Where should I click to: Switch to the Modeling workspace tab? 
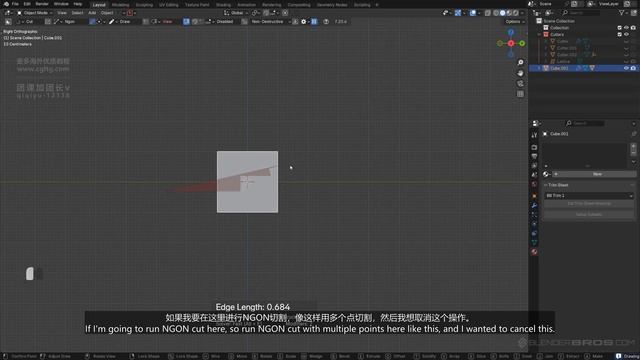pos(120,5)
